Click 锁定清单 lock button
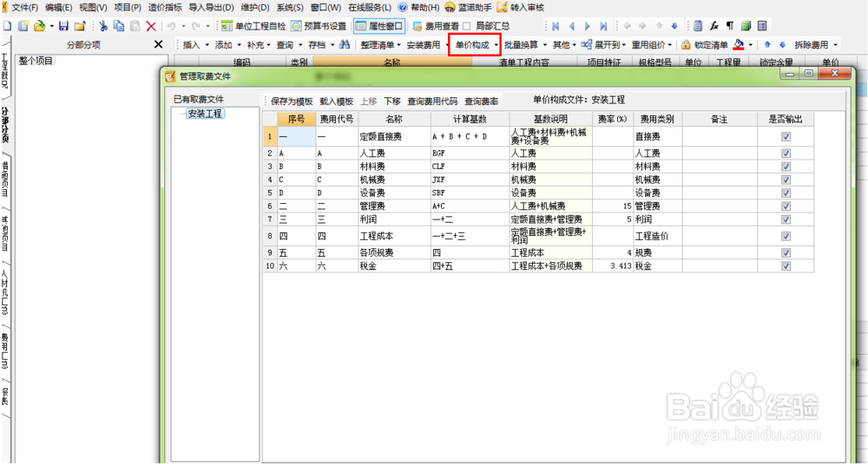The width and height of the screenshot is (868, 464). pos(705,45)
